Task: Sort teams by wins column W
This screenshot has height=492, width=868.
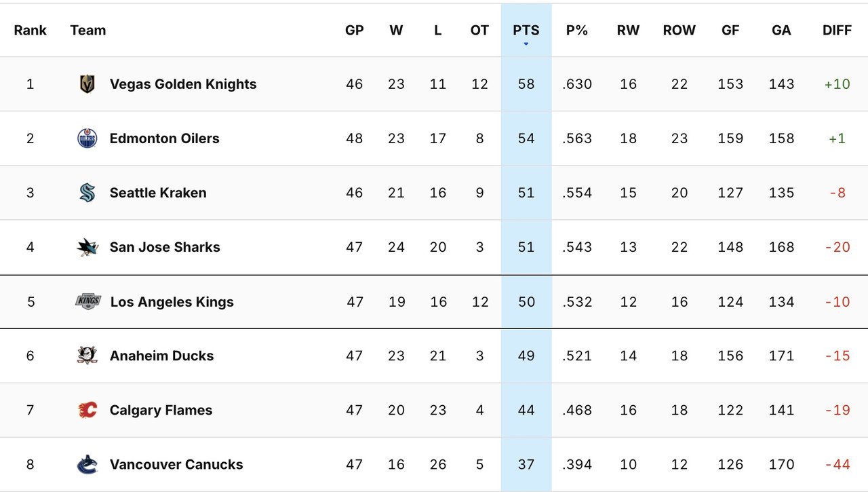Action: [x=396, y=30]
